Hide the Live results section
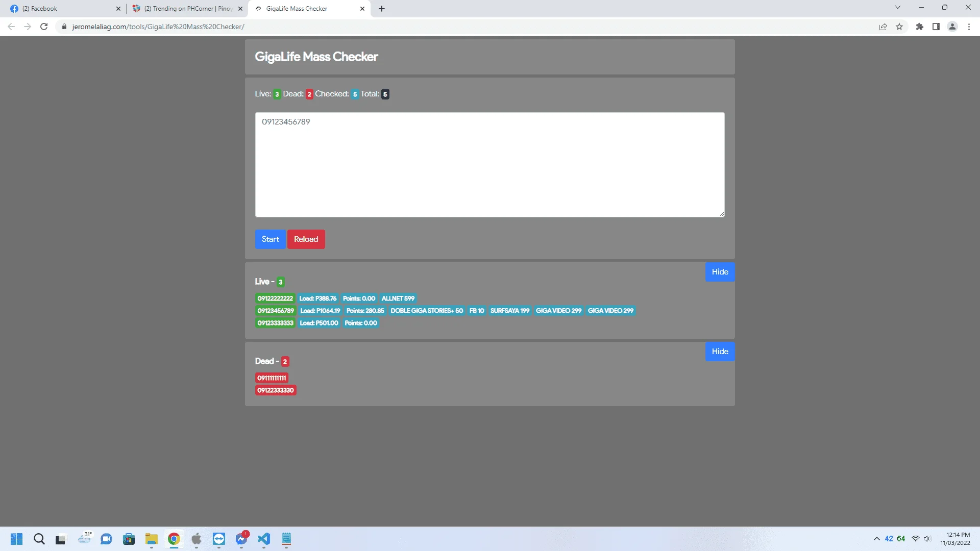 coord(720,272)
